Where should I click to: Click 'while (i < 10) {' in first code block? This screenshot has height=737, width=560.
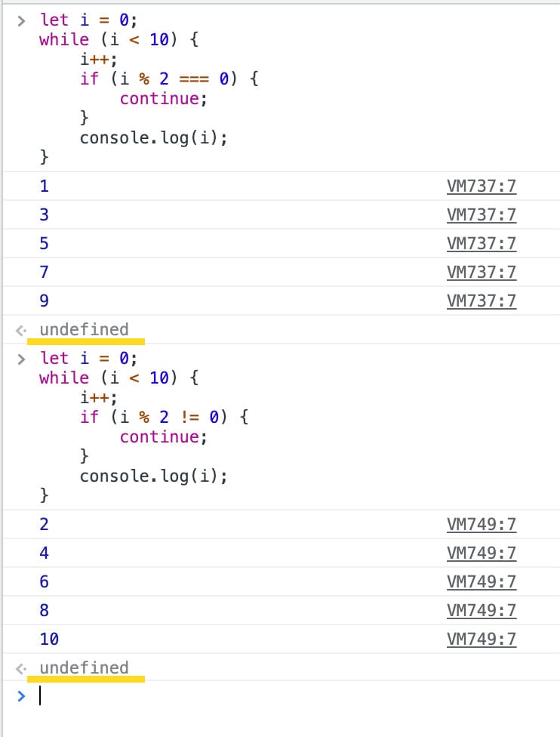(118, 39)
